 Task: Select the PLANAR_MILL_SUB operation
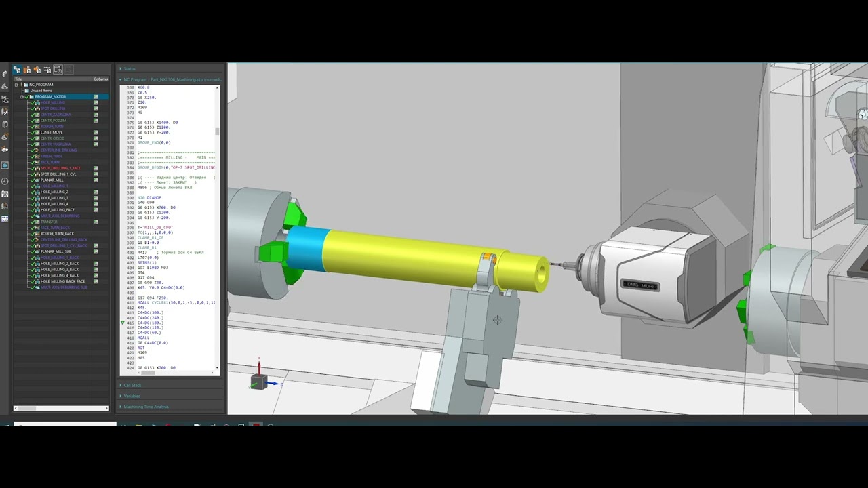point(56,251)
